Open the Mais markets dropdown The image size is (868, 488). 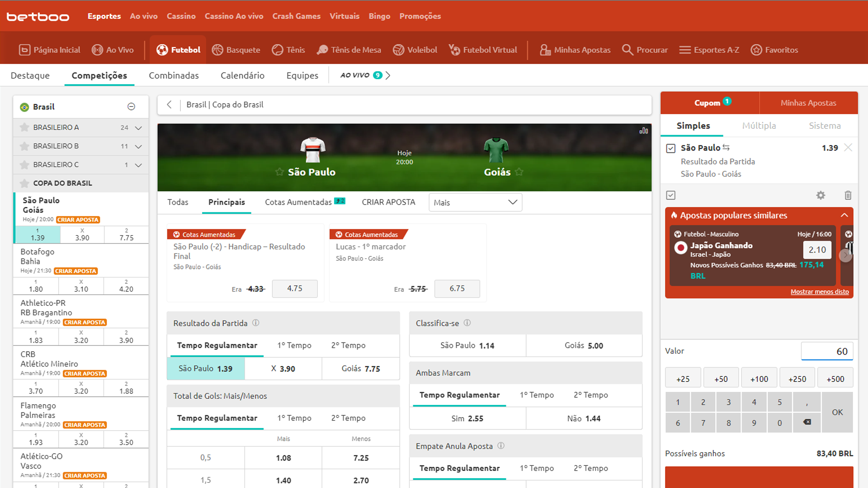pyautogui.click(x=475, y=202)
